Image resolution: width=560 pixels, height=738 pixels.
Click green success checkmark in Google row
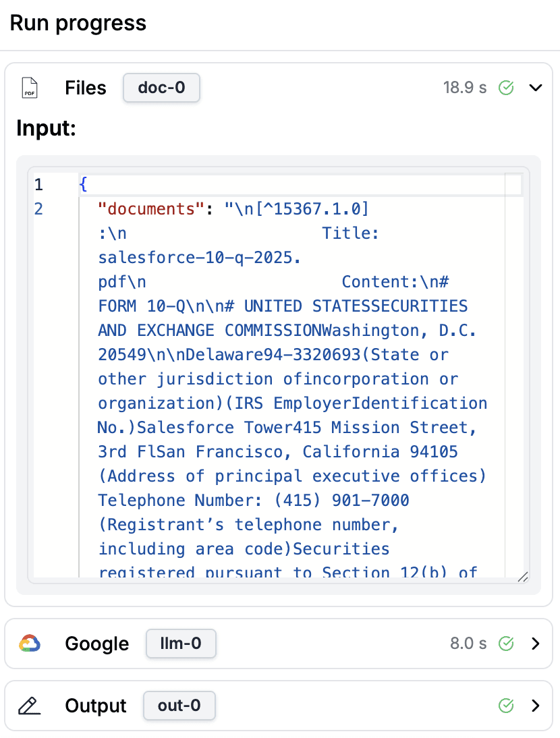click(506, 644)
